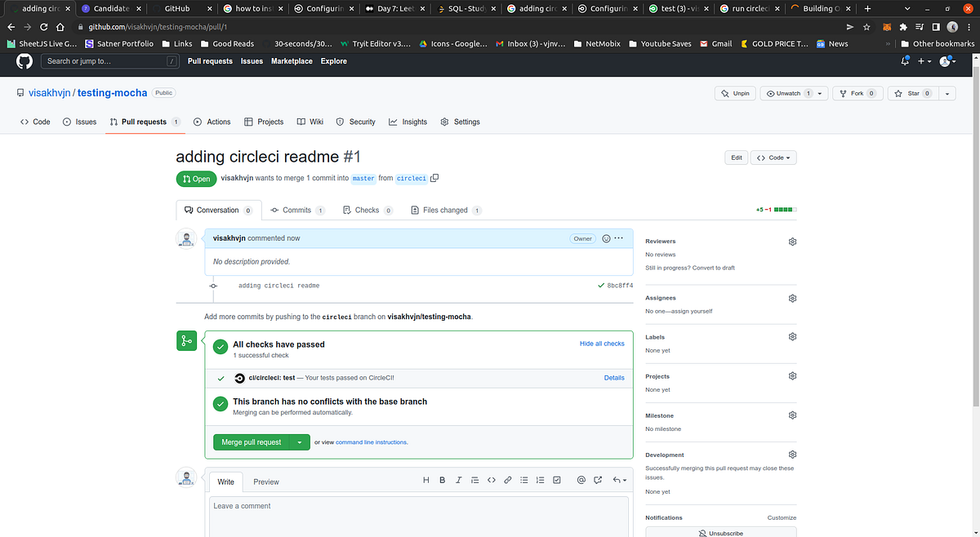
Task: Click gear icon next to Milestone
Action: pos(792,415)
